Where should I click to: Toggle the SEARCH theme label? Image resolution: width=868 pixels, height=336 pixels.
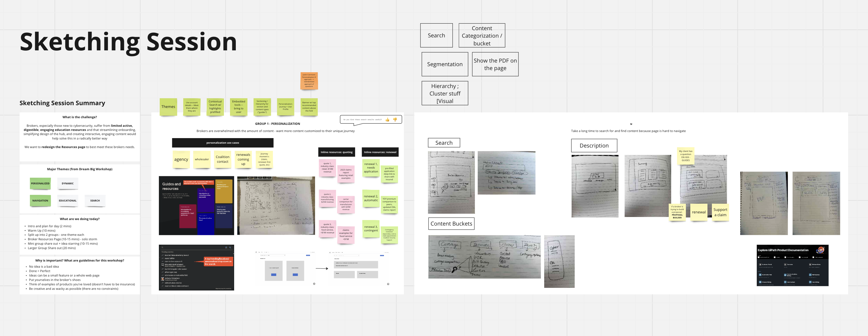[x=96, y=200]
